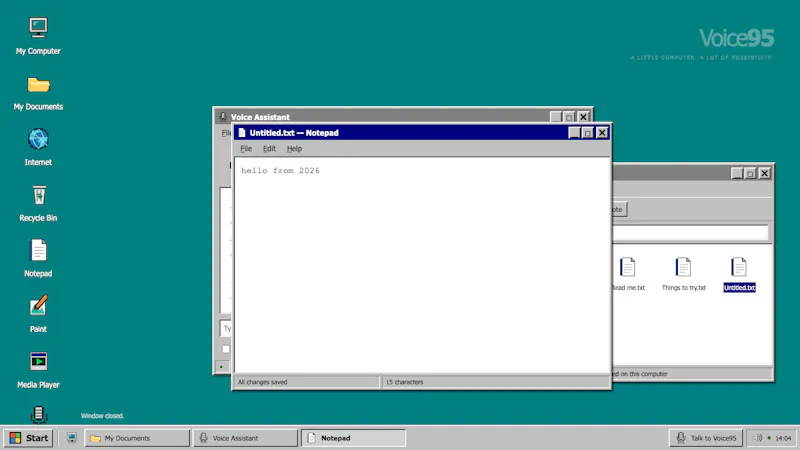Click the "hello from 2026" text line
The height and width of the screenshot is (450, 800).
point(280,170)
